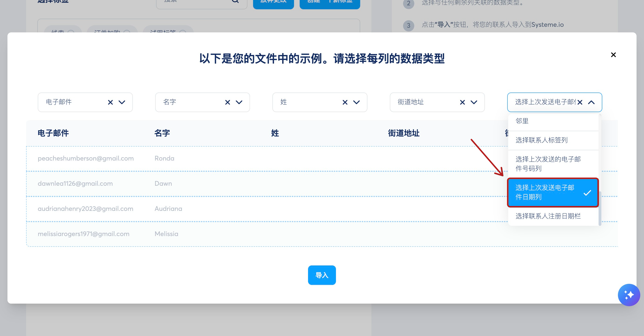Viewport: 644px width, 336px height.
Task: Clear the 街道地址 column selection
Action: [x=462, y=102]
